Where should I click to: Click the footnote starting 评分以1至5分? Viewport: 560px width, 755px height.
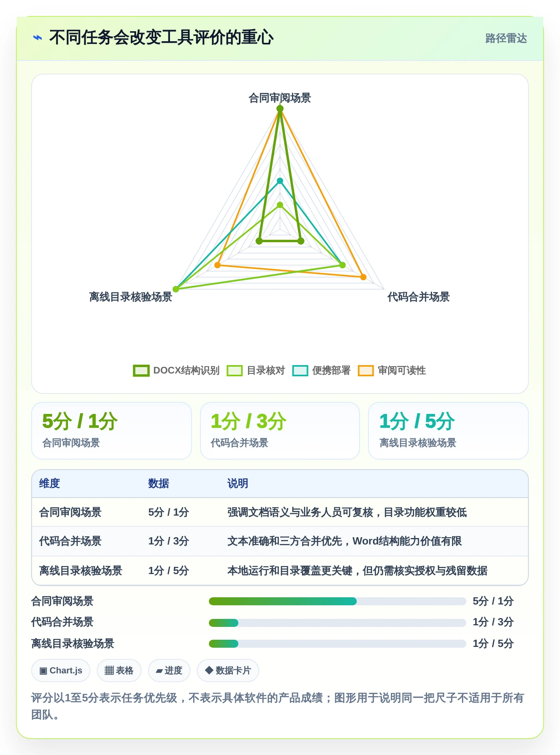(x=278, y=706)
